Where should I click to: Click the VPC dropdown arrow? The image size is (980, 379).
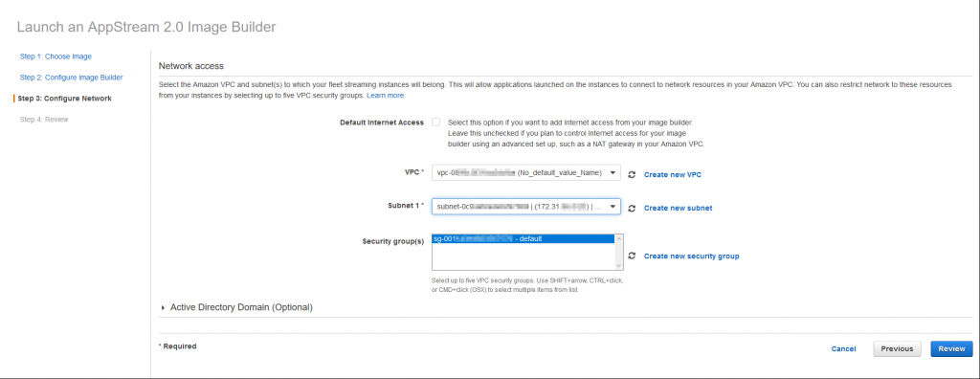click(x=612, y=173)
